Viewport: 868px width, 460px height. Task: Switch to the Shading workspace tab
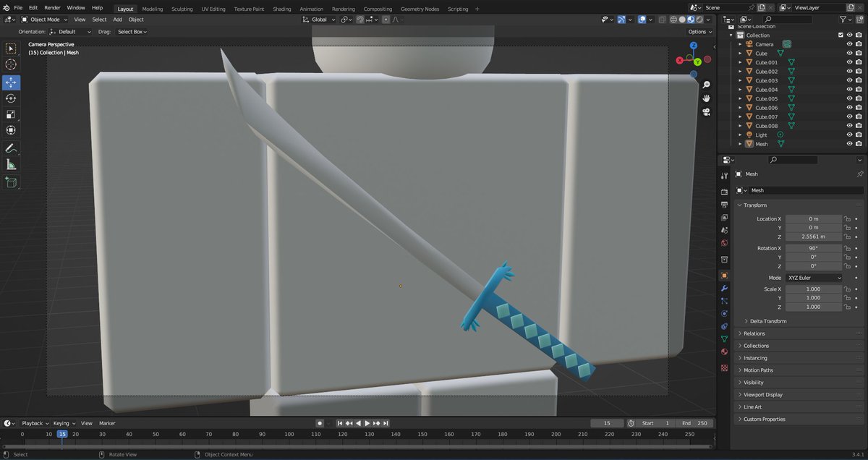[282, 9]
